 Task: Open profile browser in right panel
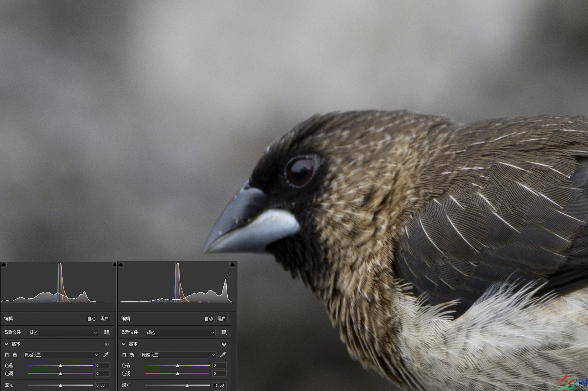point(224,332)
